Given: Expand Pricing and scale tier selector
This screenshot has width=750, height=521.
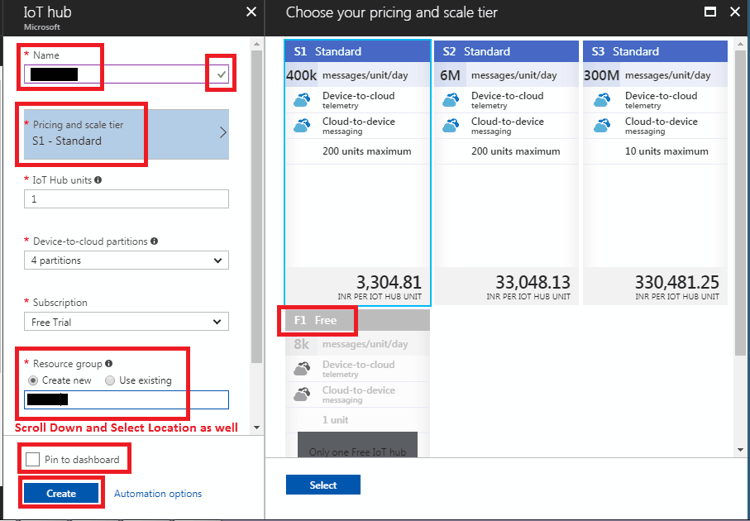Looking at the screenshot, I should [x=126, y=133].
